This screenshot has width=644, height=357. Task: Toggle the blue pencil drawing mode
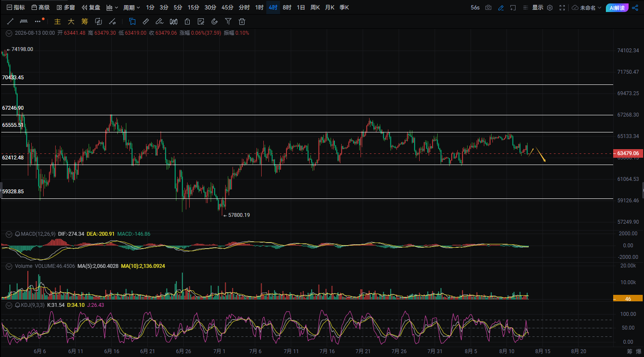[501, 8]
